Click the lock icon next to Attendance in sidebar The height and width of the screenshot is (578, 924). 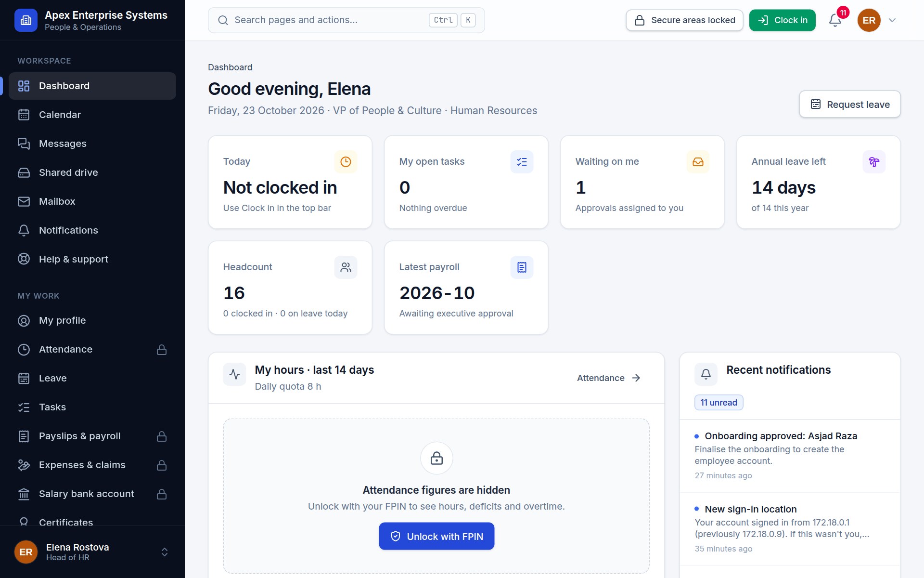(162, 350)
